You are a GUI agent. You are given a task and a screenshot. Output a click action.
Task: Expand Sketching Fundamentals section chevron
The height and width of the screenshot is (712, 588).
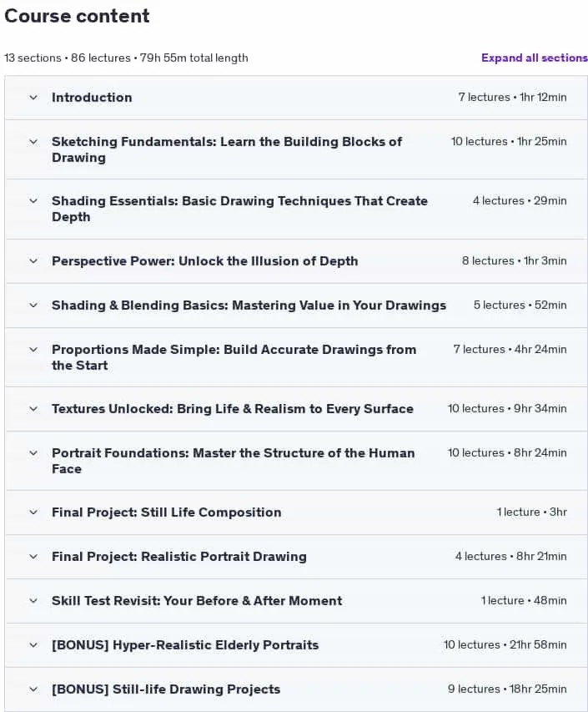tap(33, 142)
